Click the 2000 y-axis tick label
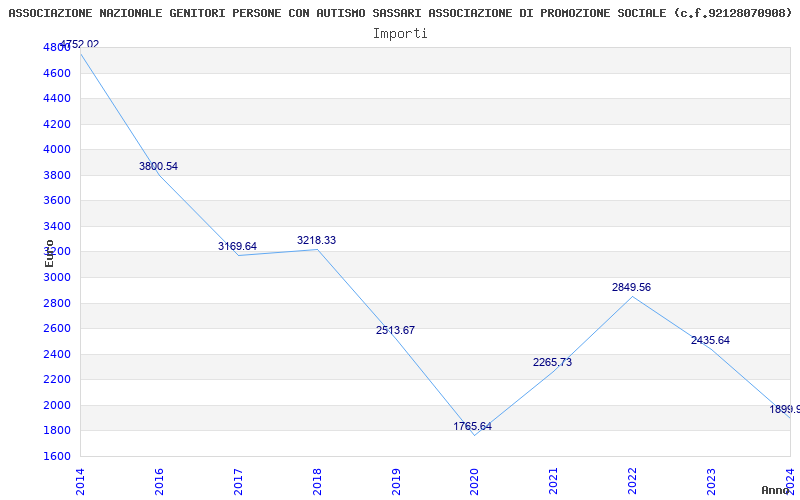 57,405
